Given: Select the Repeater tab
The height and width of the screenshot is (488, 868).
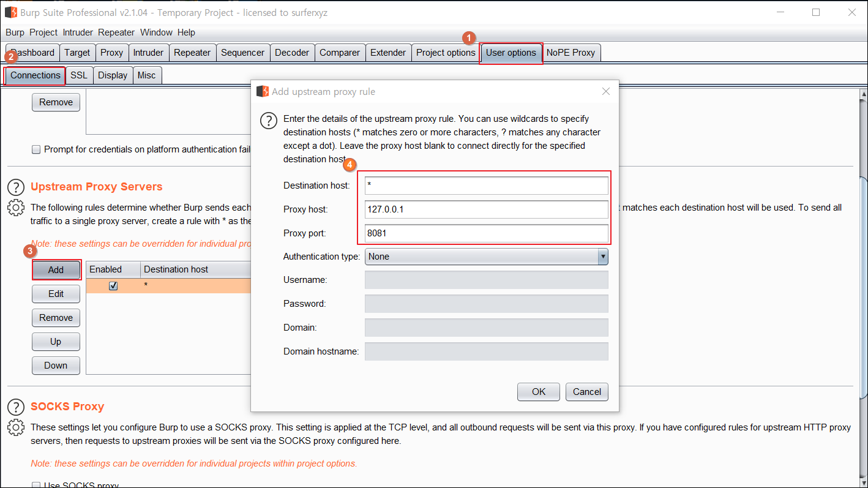Looking at the screenshot, I should (192, 53).
